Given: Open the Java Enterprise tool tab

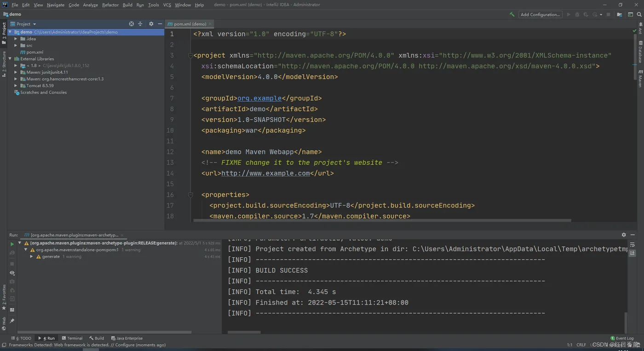Looking at the screenshot, I should tap(127, 338).
